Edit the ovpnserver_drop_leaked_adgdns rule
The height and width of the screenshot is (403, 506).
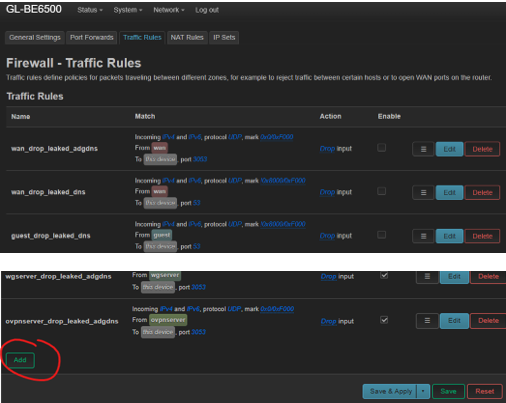click(x=454, y=321)
